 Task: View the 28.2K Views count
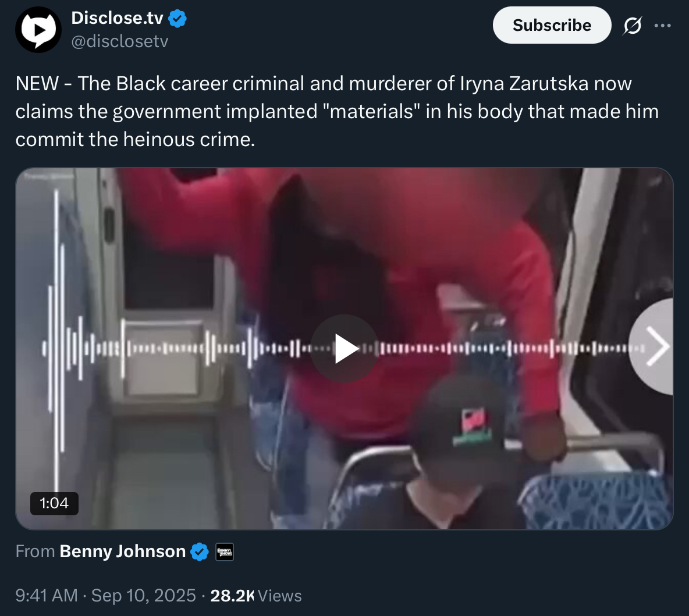pos(255,596)
